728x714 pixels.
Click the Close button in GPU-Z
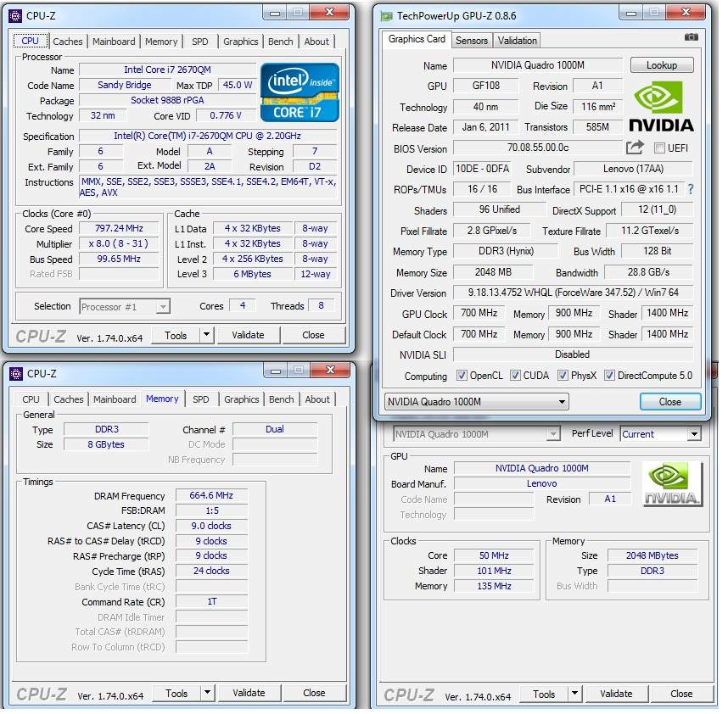click(670, 402)
